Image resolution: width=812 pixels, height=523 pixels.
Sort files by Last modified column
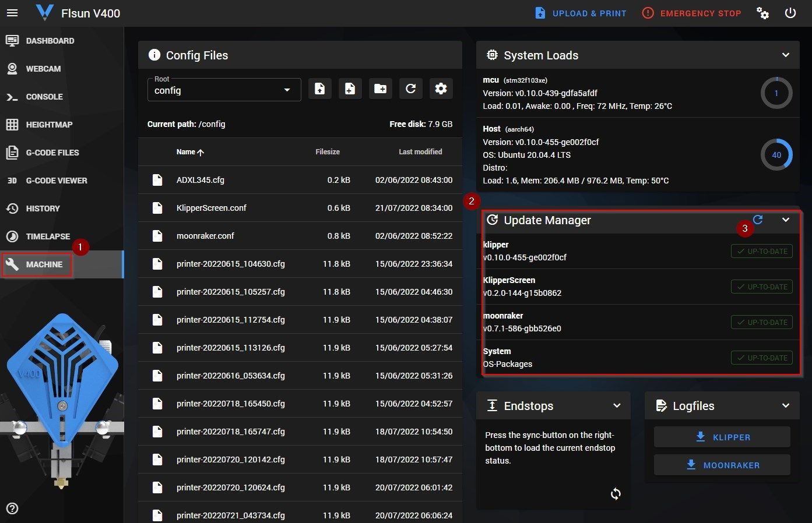420,152
